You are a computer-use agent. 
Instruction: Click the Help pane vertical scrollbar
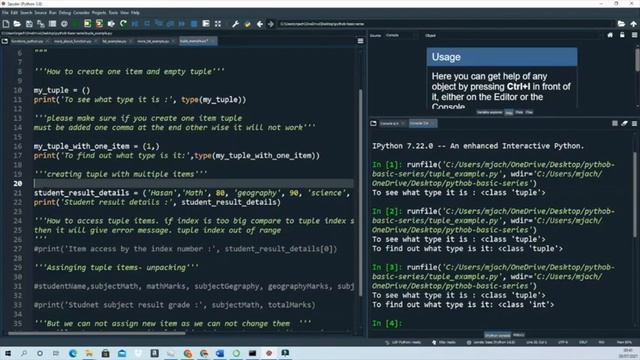pyautogui.click(x=637, y=60)
